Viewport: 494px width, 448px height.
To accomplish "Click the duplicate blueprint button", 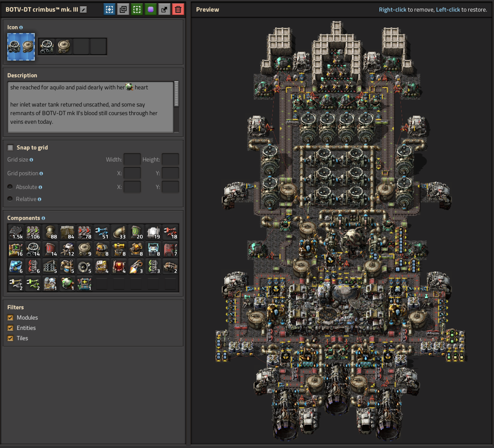I will click(x=123, y=10).
